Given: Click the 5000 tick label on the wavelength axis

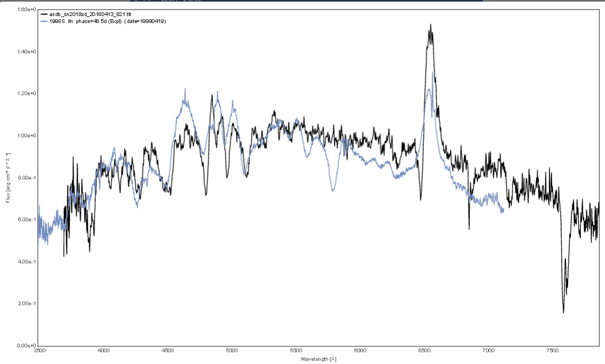Looking at the screenshot, I should [232, 352].
